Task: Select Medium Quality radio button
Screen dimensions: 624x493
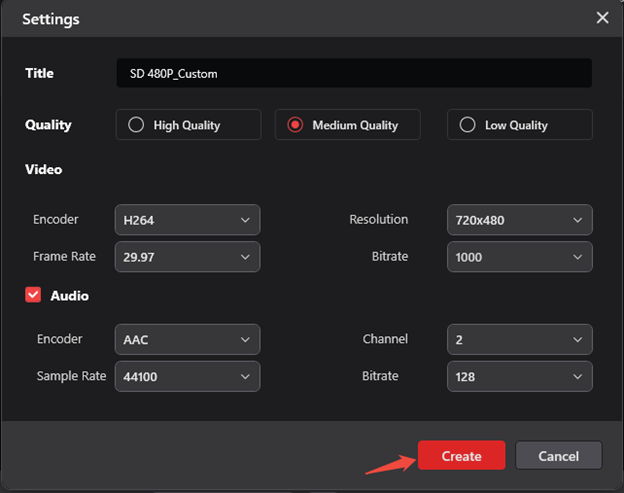Action: 295,125
